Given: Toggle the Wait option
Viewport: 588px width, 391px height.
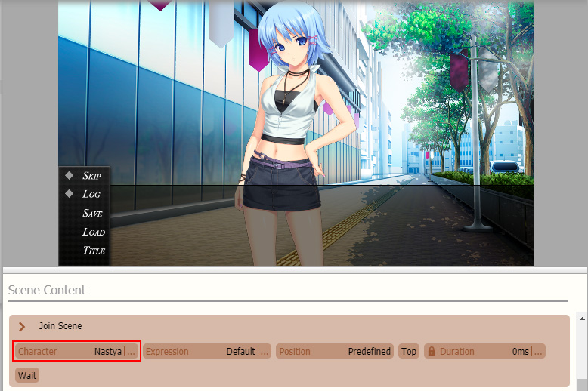Looking at the screenshot, I should (27, 375).
